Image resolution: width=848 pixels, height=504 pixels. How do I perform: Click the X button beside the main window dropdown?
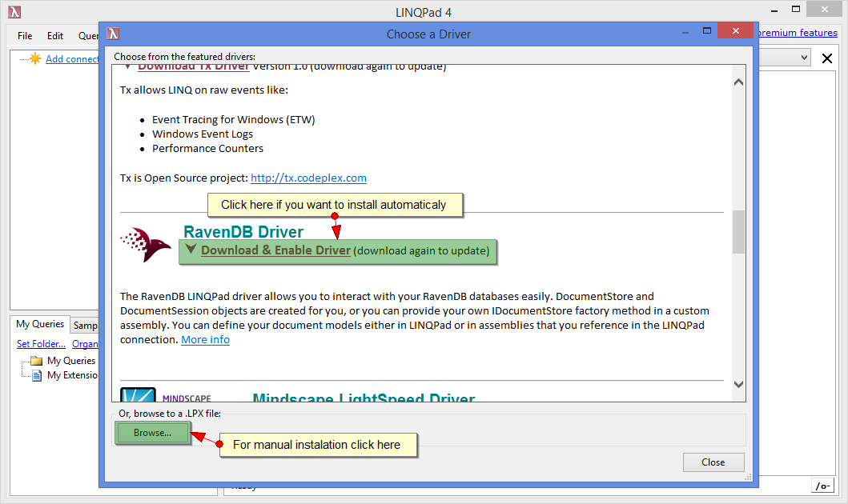(827, 58)
